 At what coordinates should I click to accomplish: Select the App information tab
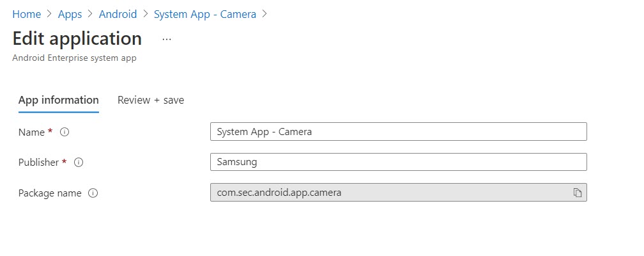point(59,100)
